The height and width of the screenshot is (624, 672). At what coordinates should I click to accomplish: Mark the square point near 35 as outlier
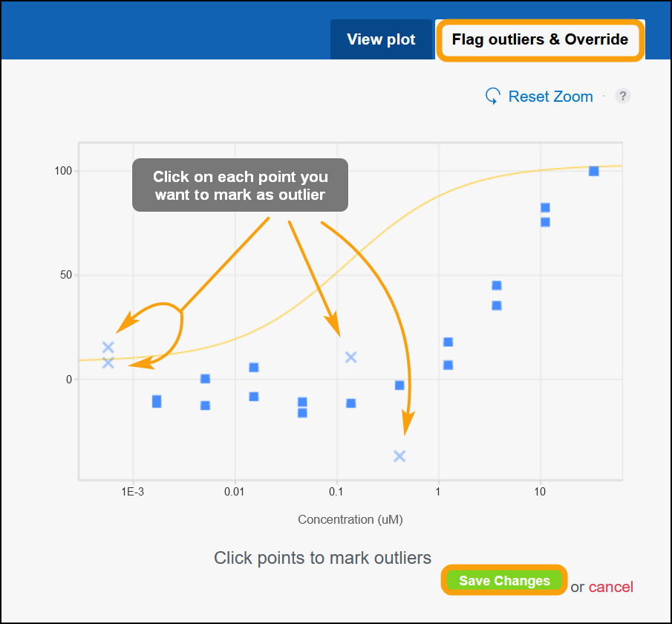click(x=497, y=305)
